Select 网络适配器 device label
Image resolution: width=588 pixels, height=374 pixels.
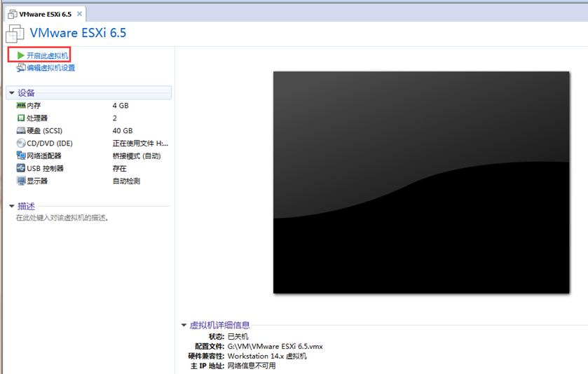[44, 156]
